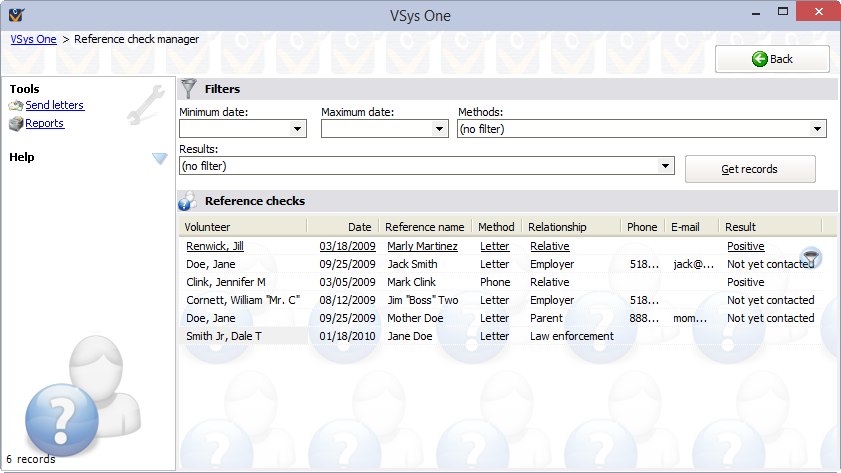The height and width of the screenshot is (473, 841).
Task: Open the Minimum date dropdown
Action: coord(297,129)
